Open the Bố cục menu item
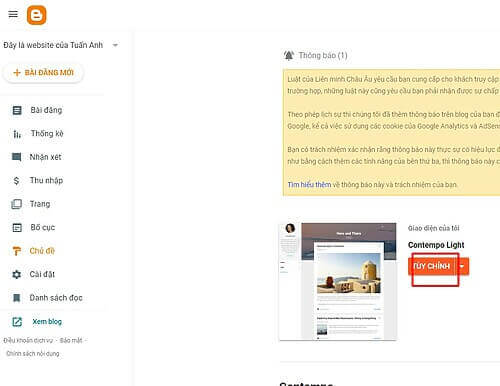The width and height of the screenshot is (500, 386). coord(43,227)
